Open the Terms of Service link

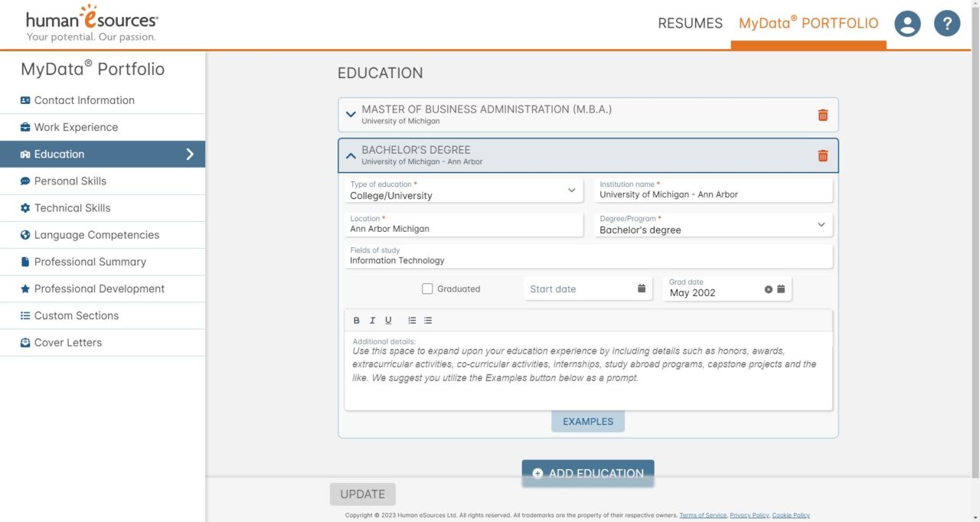click(x=703, y=515)
